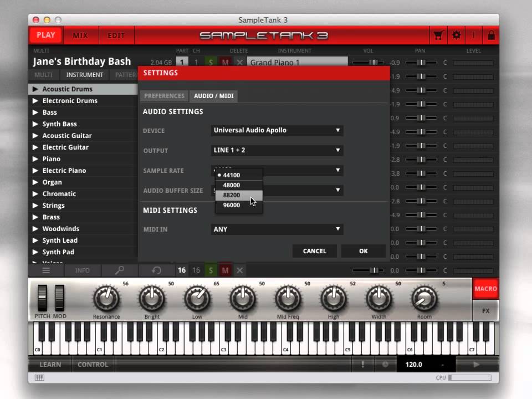Toggle the FX panel button
The image size is (532, 399).
tap(485, 311)
